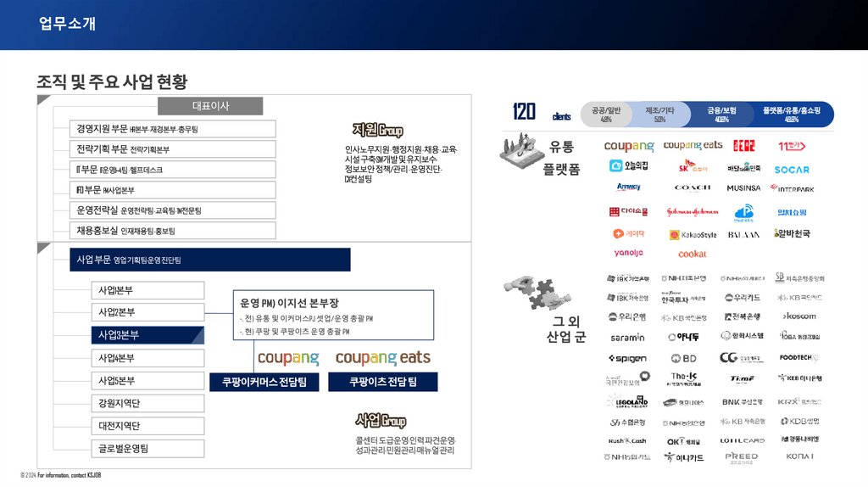This screenshot has height=487, width=868.
Task: Select the SOCAR logo
Action: click(x=792, y=170)
